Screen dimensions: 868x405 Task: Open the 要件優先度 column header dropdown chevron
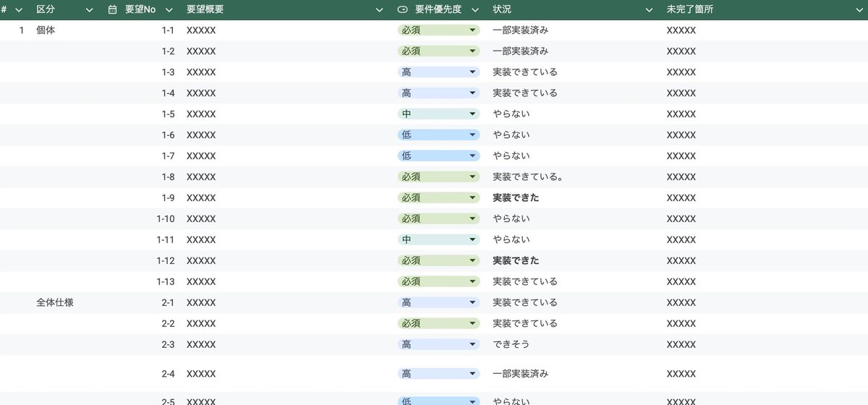(x=475, y=10)
